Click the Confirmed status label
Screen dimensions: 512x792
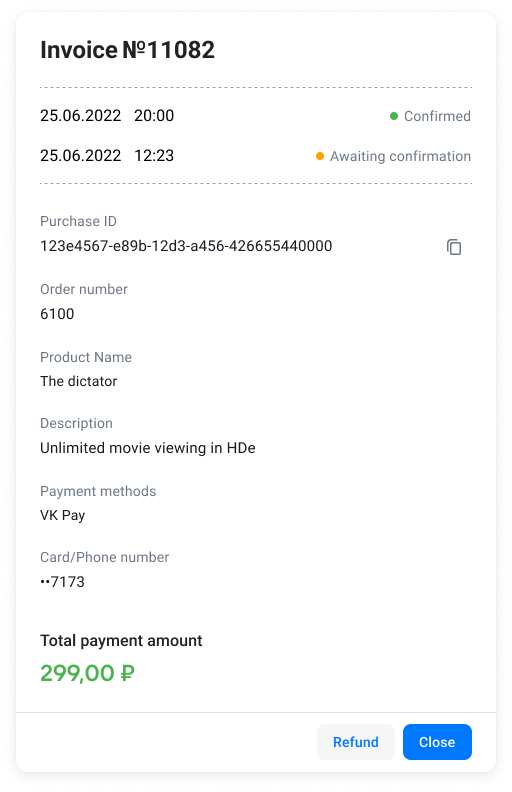tap(437, 116)
